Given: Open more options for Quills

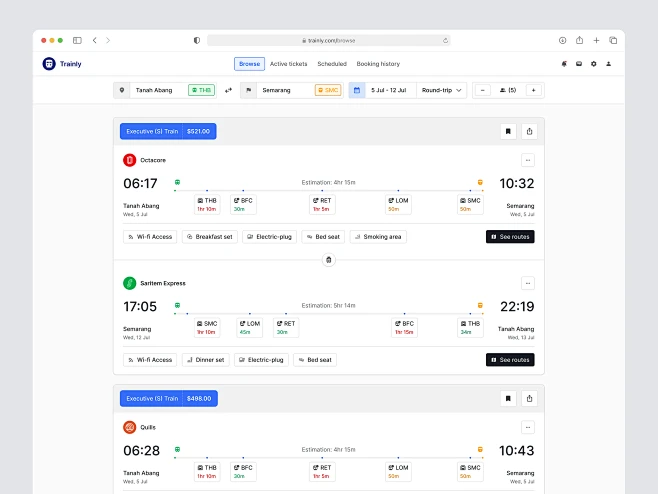Looking at the screenshot, I should point(528,427).
